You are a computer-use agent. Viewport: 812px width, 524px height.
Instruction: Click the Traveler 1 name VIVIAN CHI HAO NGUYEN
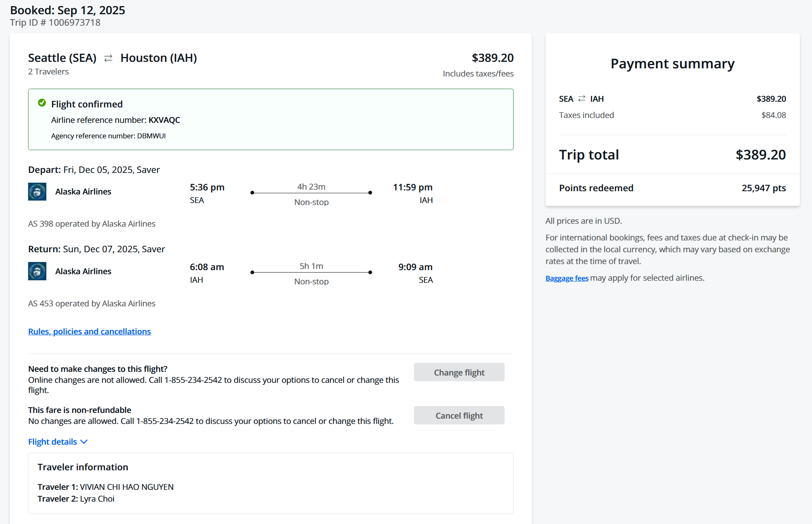click(126, 487)
